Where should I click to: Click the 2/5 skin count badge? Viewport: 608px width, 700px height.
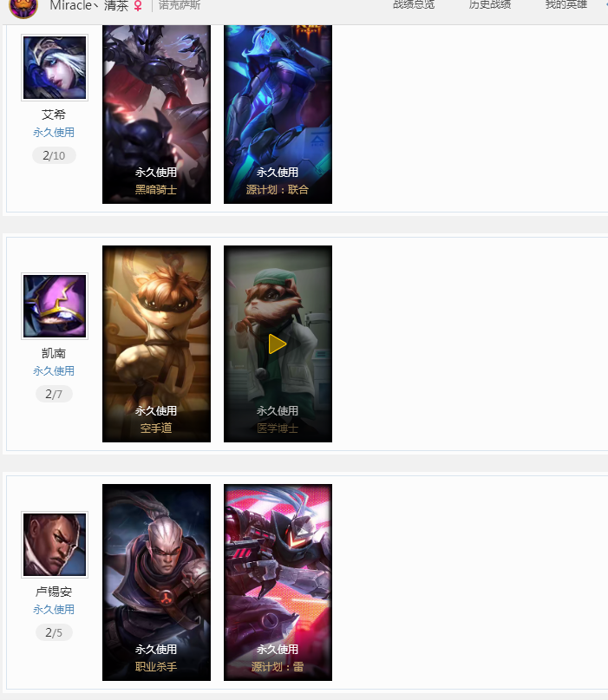[x=54, y=632]
